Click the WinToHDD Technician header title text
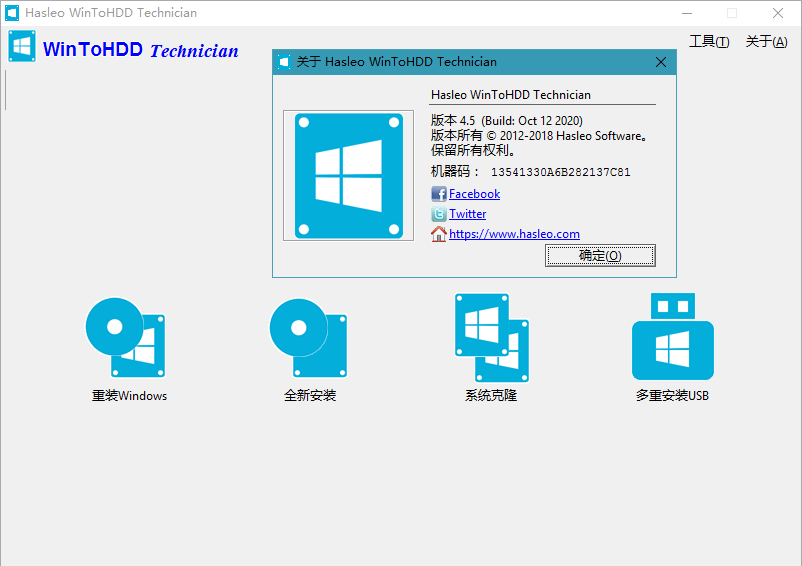 point(141,50)
